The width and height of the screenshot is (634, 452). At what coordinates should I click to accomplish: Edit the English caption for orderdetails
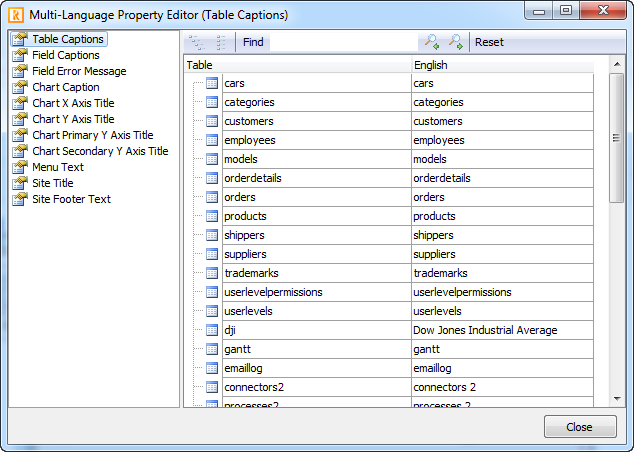click(x=502, y=178)
